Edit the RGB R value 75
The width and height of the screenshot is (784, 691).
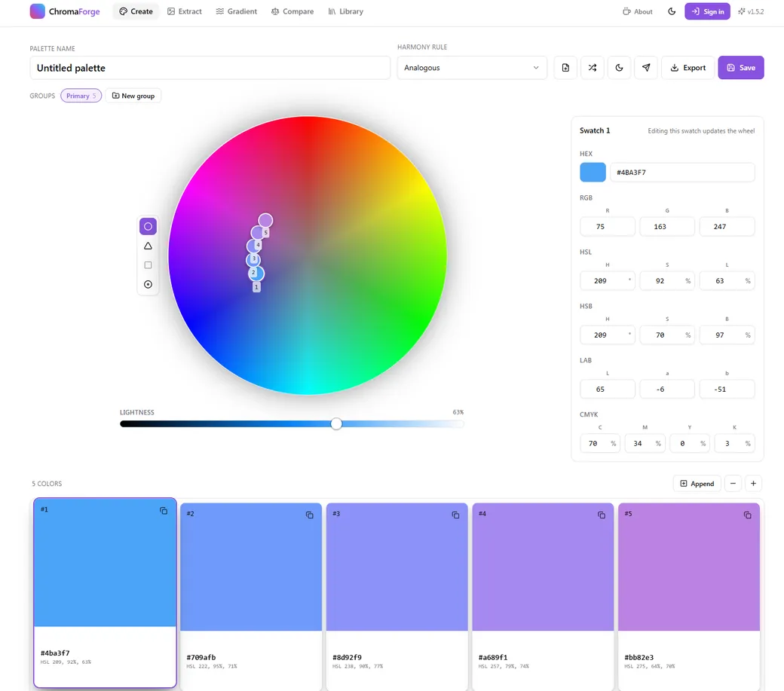pos(608,226)
